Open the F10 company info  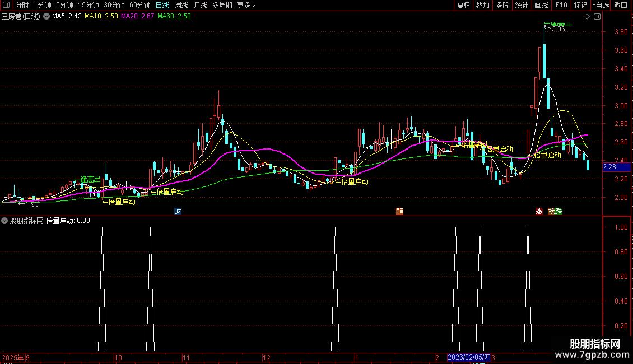point(561,5)
